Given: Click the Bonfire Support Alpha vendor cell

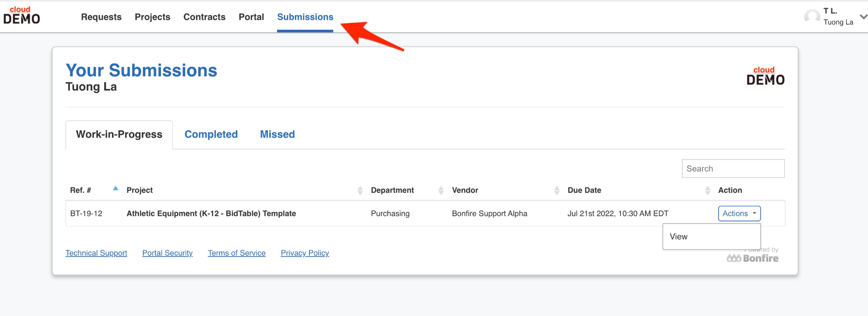Looking at the screenshot, I should point(490,214).
